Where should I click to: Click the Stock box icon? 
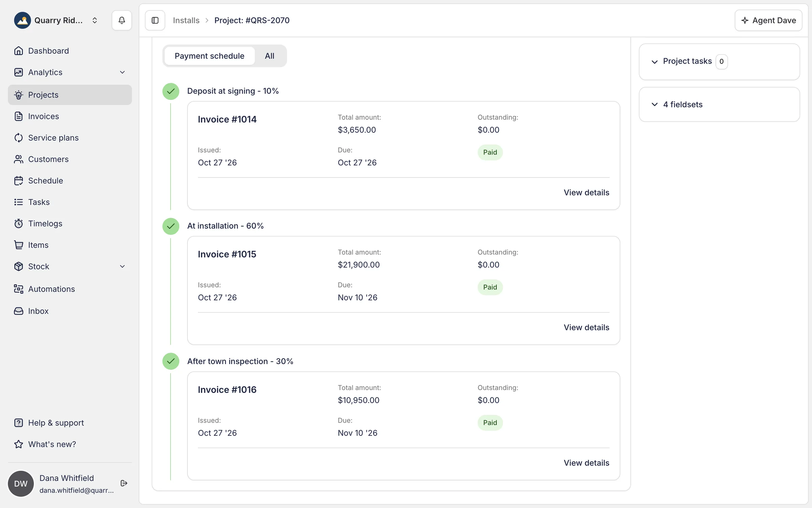tap(19, 267)
